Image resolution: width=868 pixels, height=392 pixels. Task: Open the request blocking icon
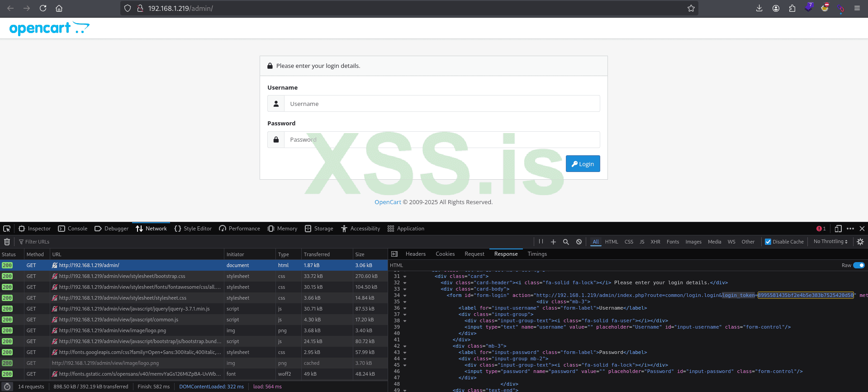(x=579, y=242)
